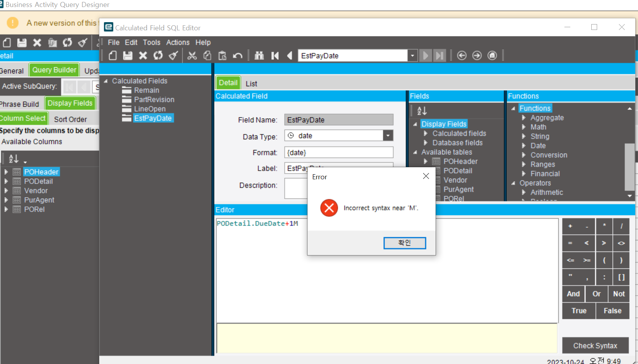
Task: Click the Delete X icon in SQL Editor toolbar
Action: [143, 56]
